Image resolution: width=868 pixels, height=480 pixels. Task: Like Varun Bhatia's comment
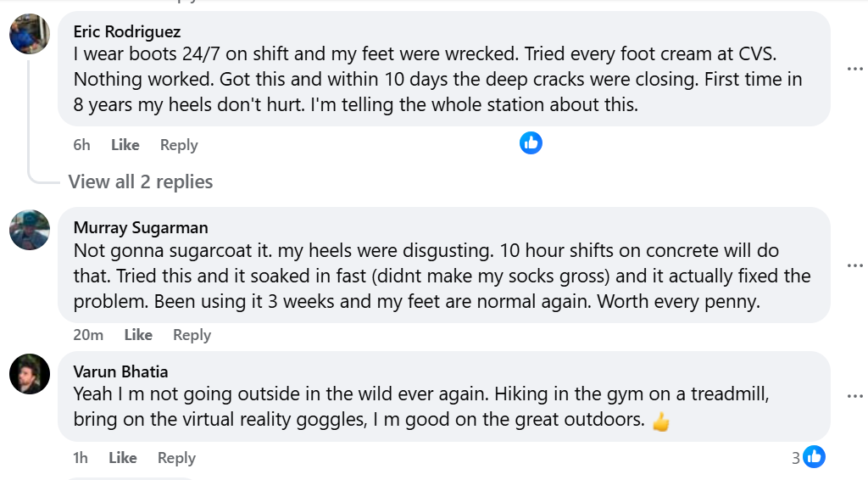(123, 458)
